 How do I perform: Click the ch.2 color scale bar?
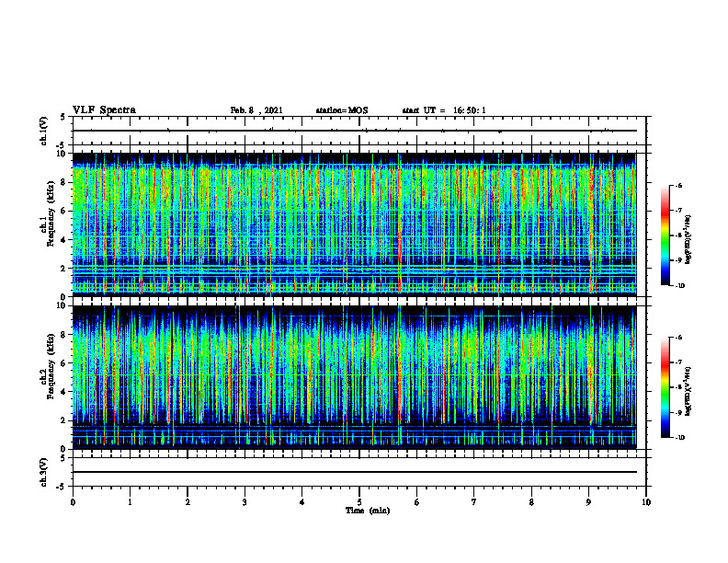[665, 387]
